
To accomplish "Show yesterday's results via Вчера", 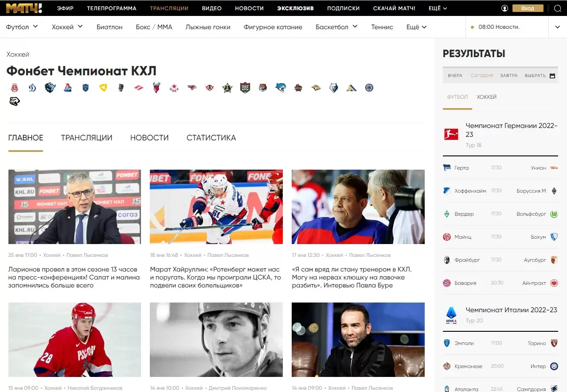I will coord(455,76).
